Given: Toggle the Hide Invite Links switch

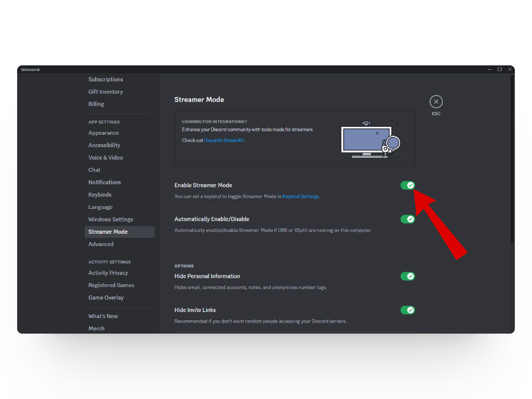Looking at the screenshot, I should coord(407,310).
